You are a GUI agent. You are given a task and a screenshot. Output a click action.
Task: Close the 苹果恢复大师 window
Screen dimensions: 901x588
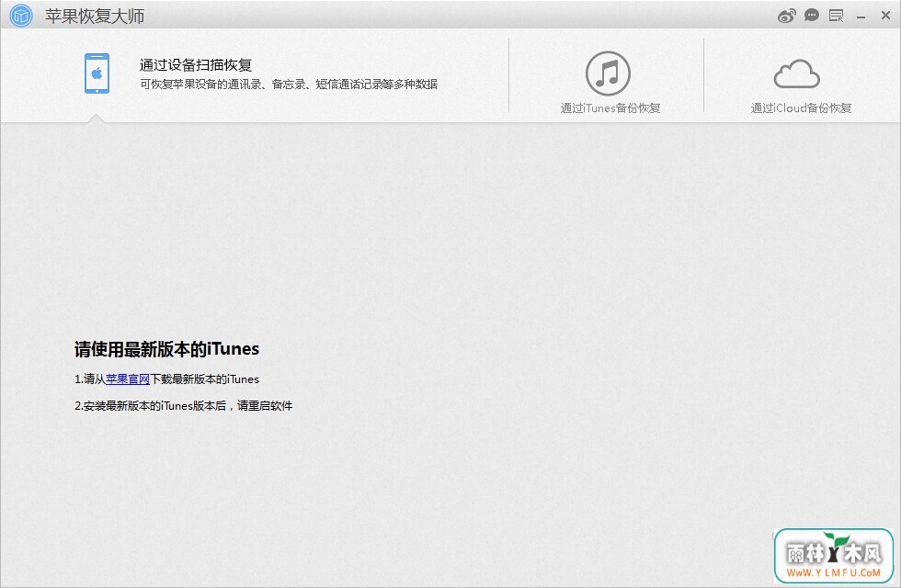pyautogui.click(x=885, y=16)
